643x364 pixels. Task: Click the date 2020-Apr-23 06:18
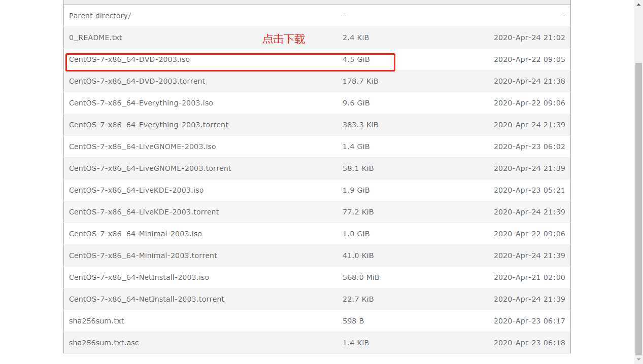pyautogui.click(x=529, y=343)
